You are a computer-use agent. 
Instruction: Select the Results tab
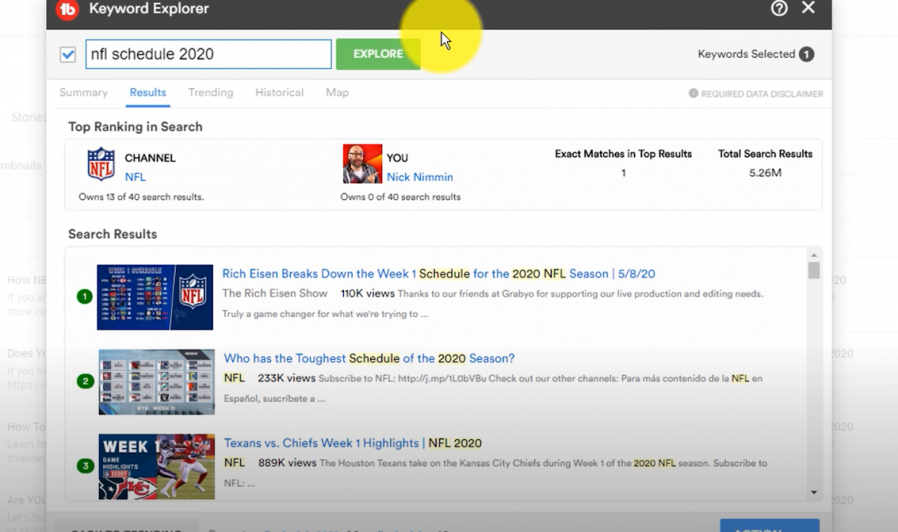click(x=148, y=93)
